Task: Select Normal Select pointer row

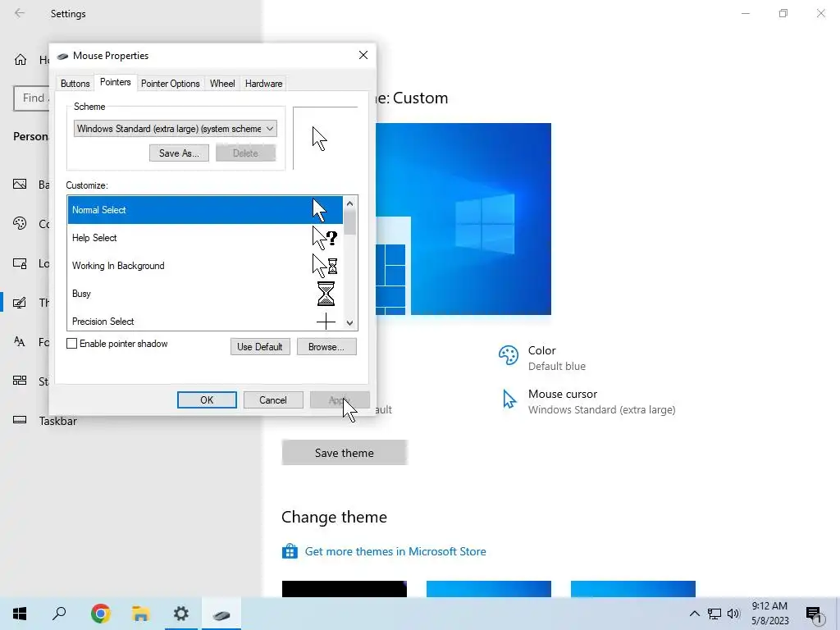Action: pyautogui.click(x=205, y=210)
